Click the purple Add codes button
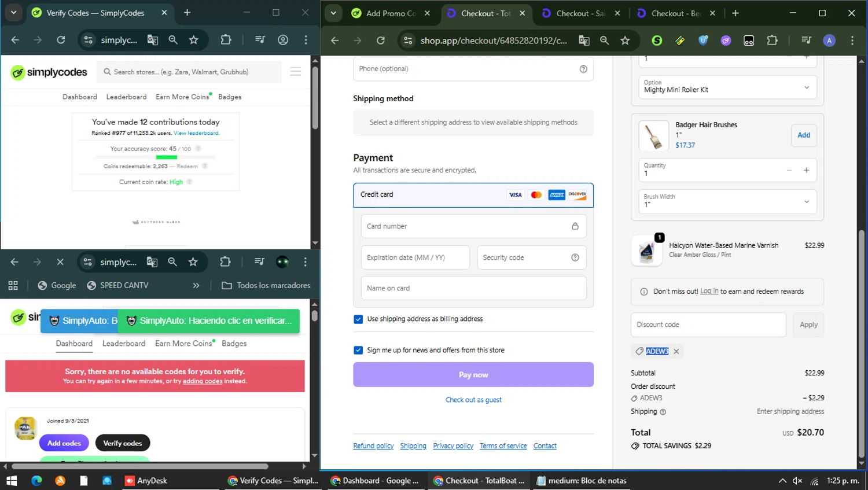 pyautogui.click(x=64, y=443)
